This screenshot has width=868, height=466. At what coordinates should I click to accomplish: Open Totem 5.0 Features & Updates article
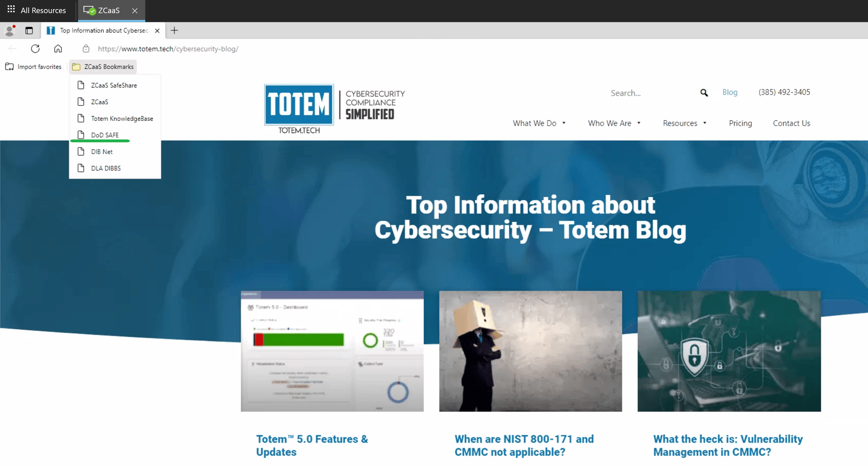(312, 445)
